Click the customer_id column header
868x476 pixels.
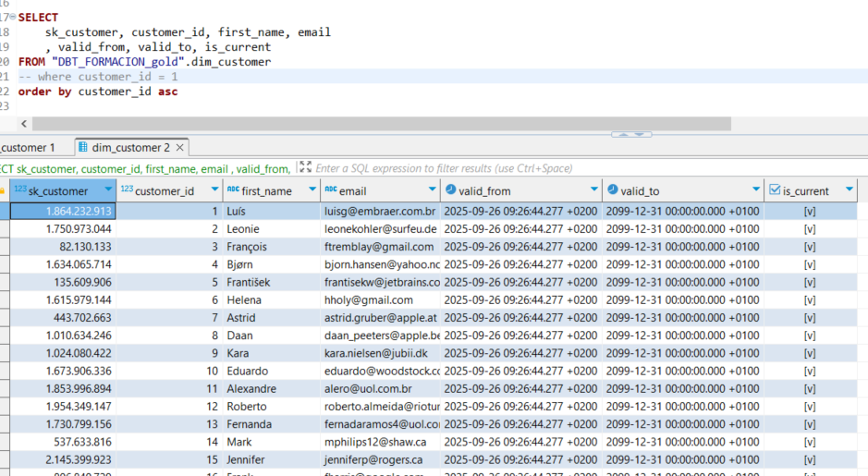tap(164, 191)
